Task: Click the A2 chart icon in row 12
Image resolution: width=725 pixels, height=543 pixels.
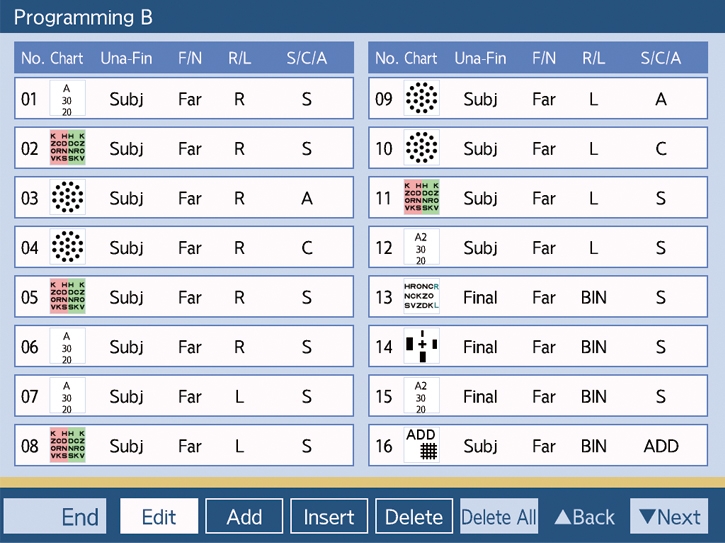Action: pos(421,248)
